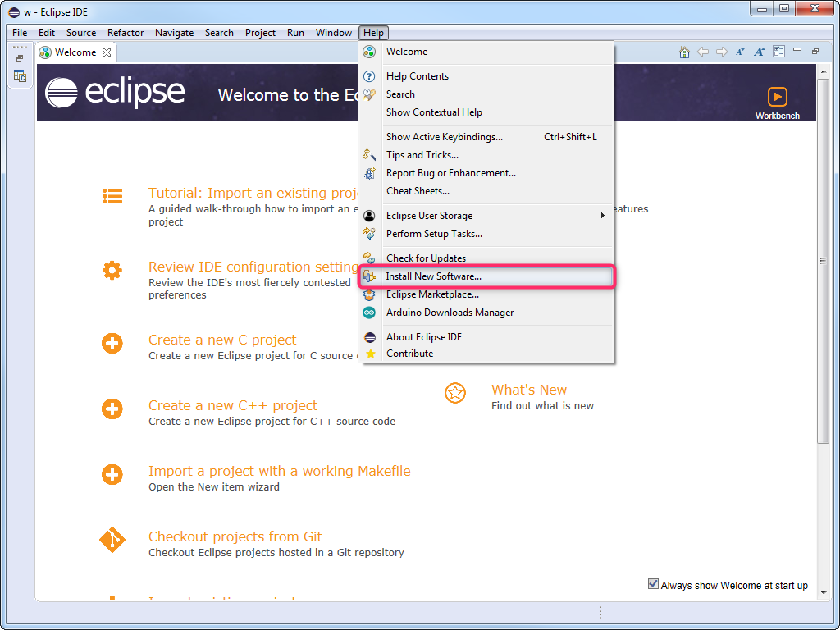840x630 pixels.
Task: Click the customize page icon in Welcome toolbar
Action: (x=778, y=52)
